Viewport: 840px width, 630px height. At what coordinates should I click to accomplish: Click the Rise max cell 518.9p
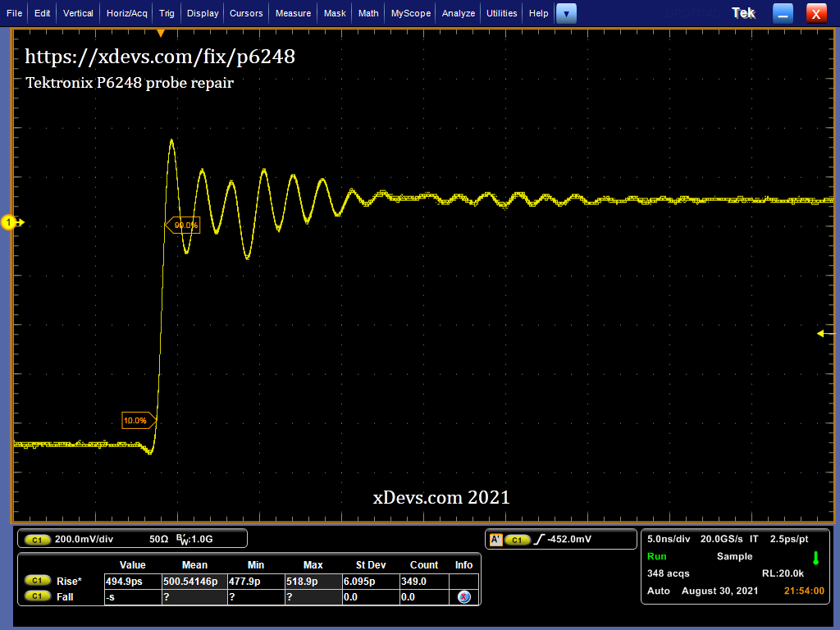click(x=313, y=582)
